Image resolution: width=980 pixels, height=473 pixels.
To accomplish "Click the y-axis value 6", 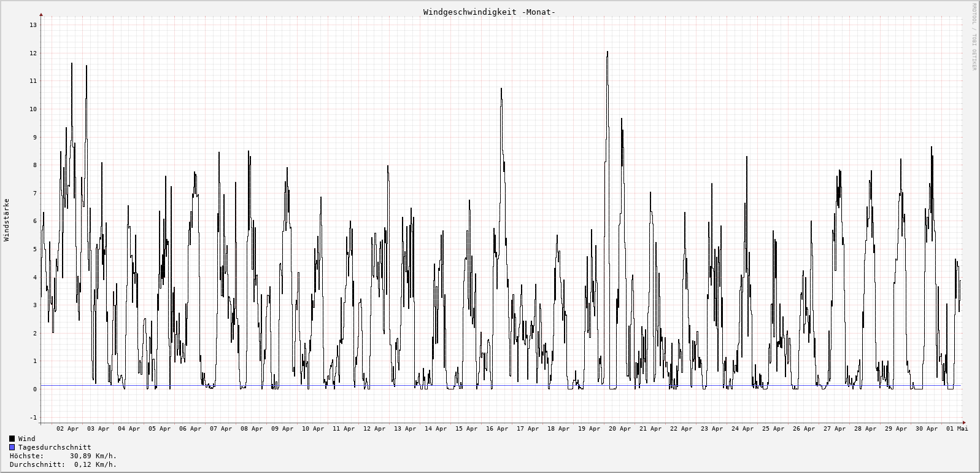I will 35,221.
